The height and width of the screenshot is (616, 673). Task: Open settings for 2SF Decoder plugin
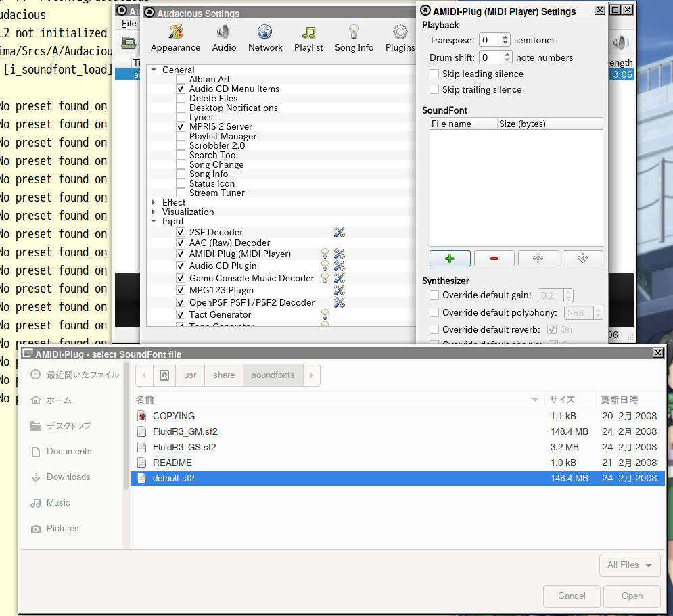coord(340,232)
